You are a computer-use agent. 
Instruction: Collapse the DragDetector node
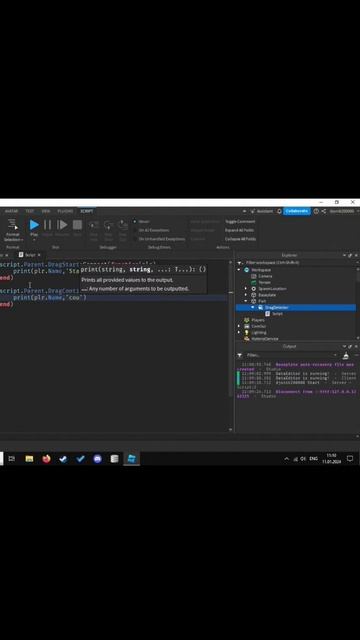point(253,307)
